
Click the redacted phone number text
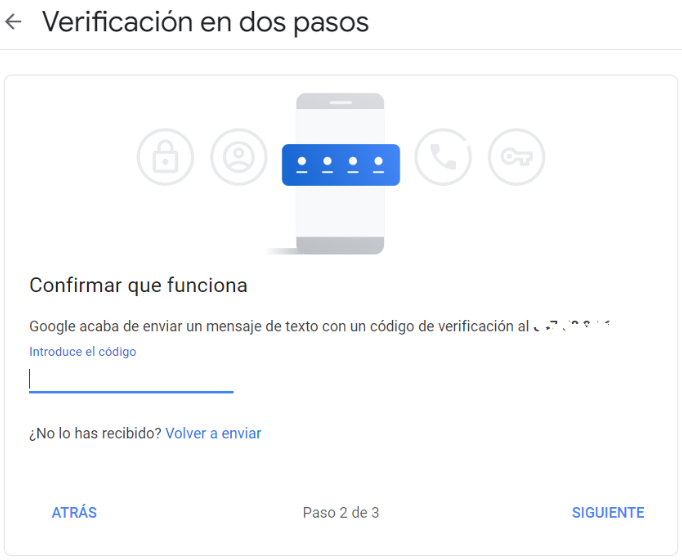[x=572, y=326]
